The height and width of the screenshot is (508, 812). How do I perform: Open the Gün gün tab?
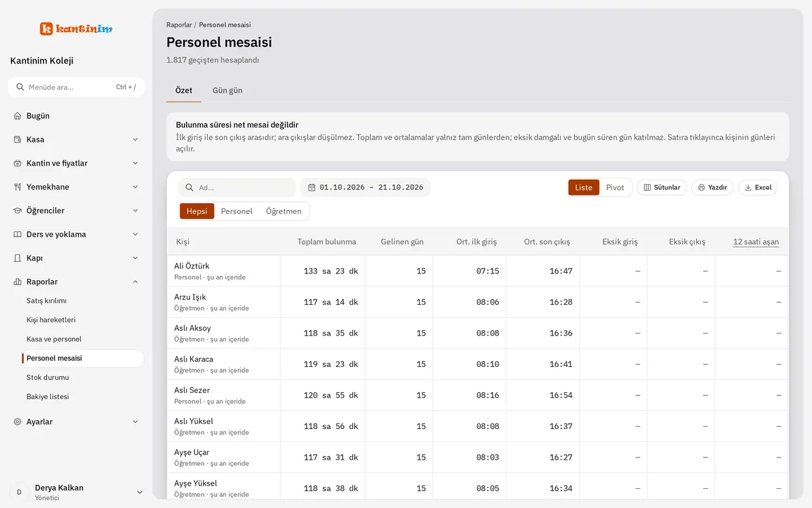[x=228, y=91]
